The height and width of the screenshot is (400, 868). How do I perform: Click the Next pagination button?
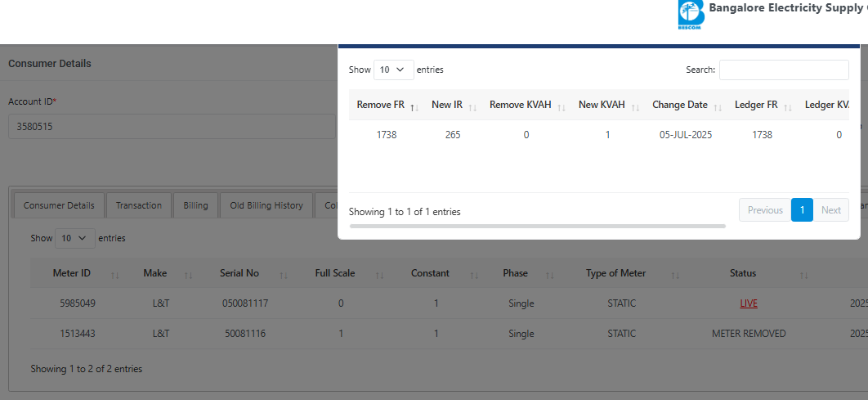pos(830,210)
